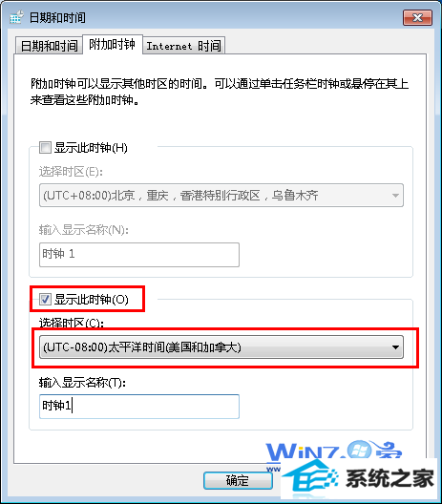Click the 日期和时间 window title text
The height and width of the screenshot is (504, 442).
pos(57,17)
